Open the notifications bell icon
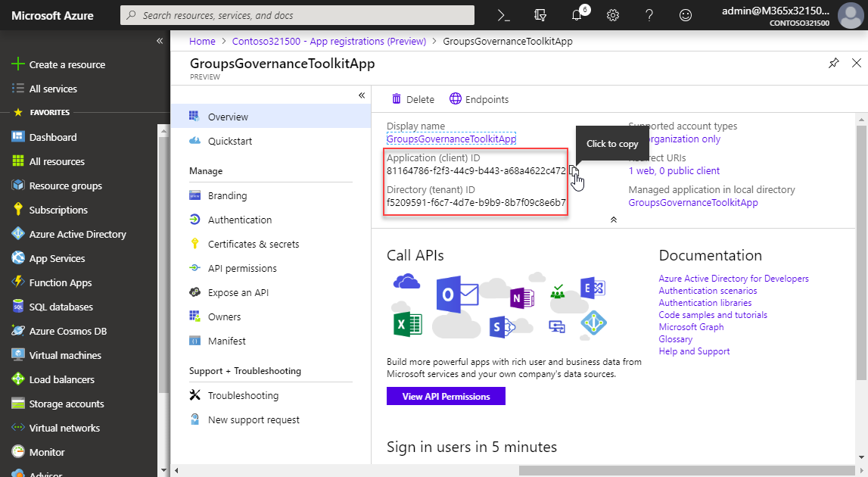Viewport: 868px width, 477px height. pos(577,15)
